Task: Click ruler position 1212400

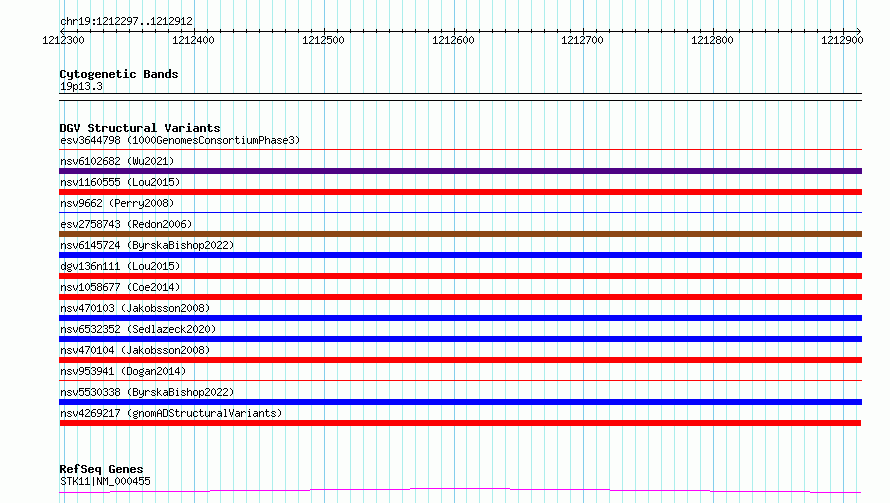Action: tap(193, 40)
